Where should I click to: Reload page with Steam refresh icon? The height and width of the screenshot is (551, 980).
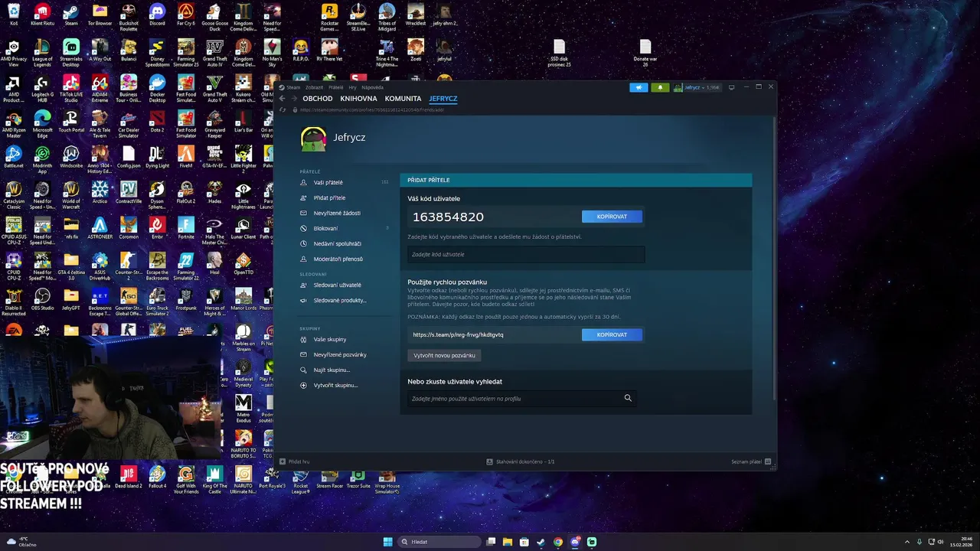click(283, 109)
